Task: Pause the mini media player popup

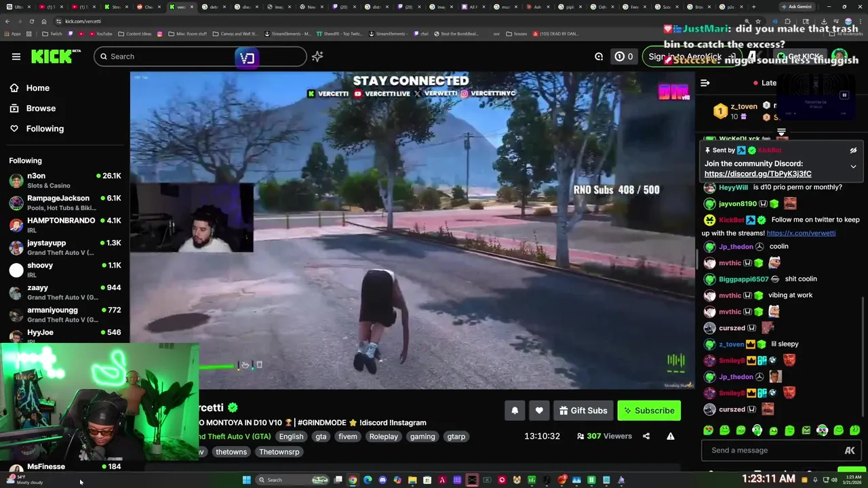Action: pos(844,96)
